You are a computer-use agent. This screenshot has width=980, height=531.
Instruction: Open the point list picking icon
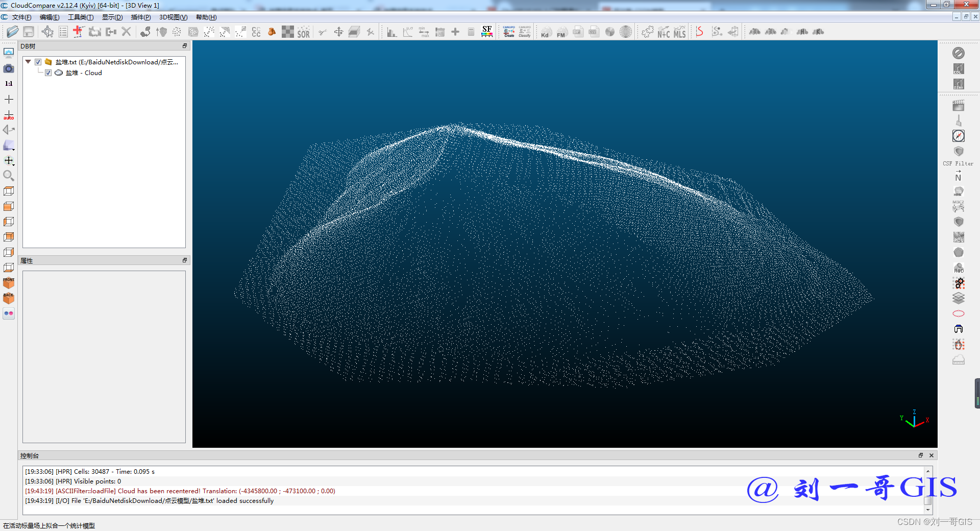pyautogui.click(x=63, y=32)
